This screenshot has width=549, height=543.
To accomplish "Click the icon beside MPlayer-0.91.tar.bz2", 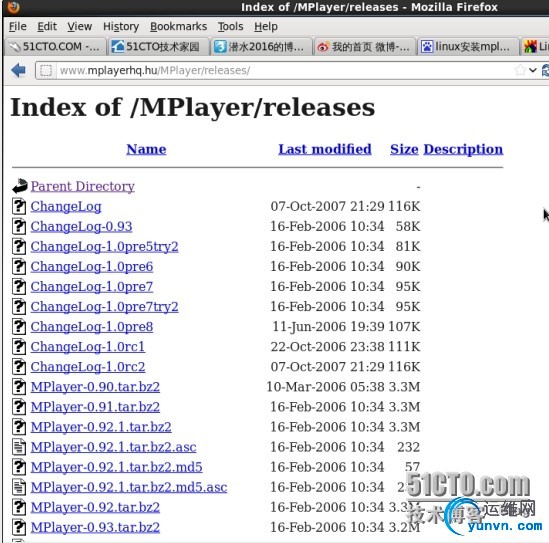I will click(19, 406).
